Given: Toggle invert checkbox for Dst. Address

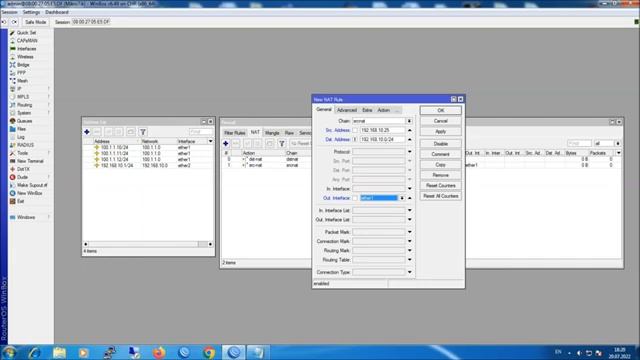Looking at the screenshot, I should click(x=355, y=140).
